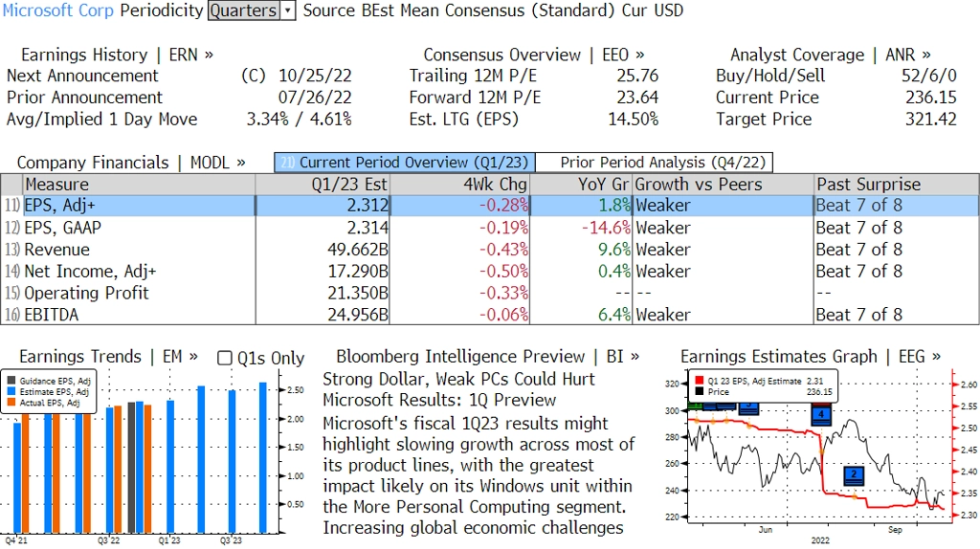This screenshot has width=980, height=549.
Task: Click the -14.6% YoY growth cell
Action: pos(606,228)
